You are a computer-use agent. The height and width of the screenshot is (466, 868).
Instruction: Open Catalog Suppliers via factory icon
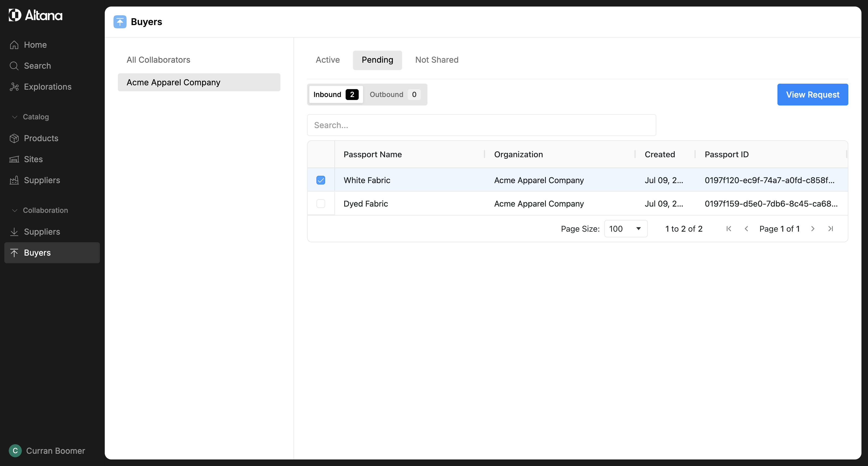click(14, 180)
